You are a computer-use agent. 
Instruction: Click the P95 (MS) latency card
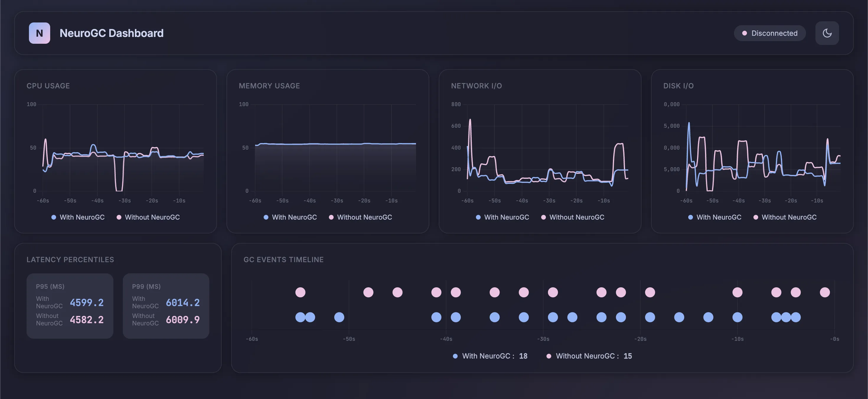(70, 306)
